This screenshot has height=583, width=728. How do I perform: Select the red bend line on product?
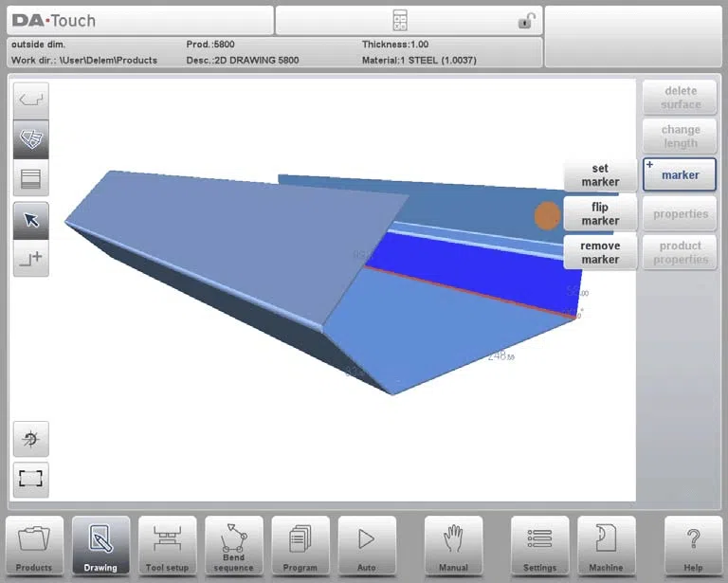[x=469, y=292]
